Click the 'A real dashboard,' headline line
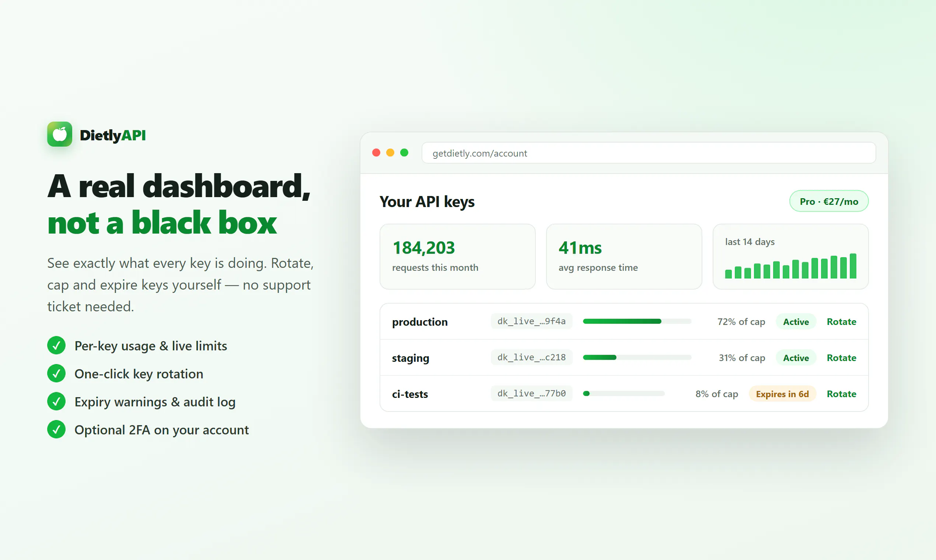Viewport: 936px width, 560px height. point(178,186)
